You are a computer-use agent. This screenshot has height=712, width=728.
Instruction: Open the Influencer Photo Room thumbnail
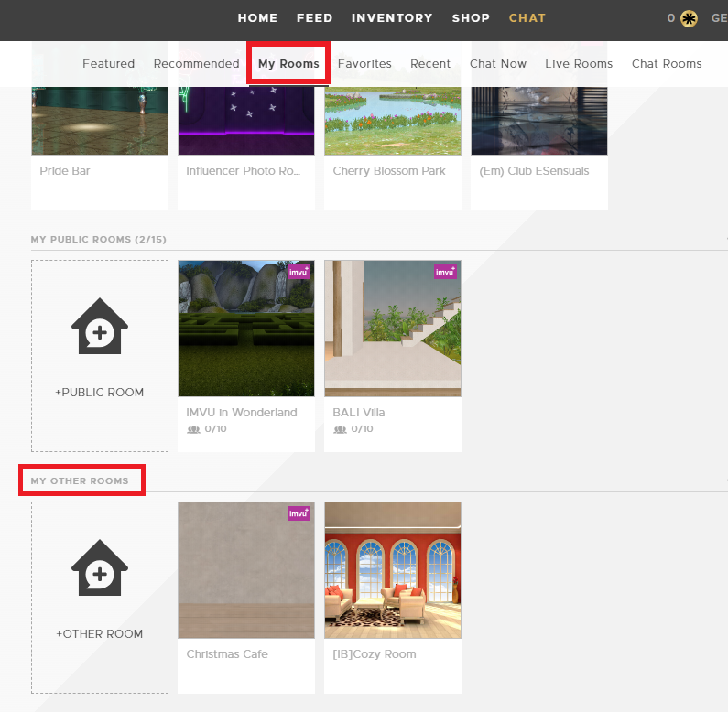[246, 121]
